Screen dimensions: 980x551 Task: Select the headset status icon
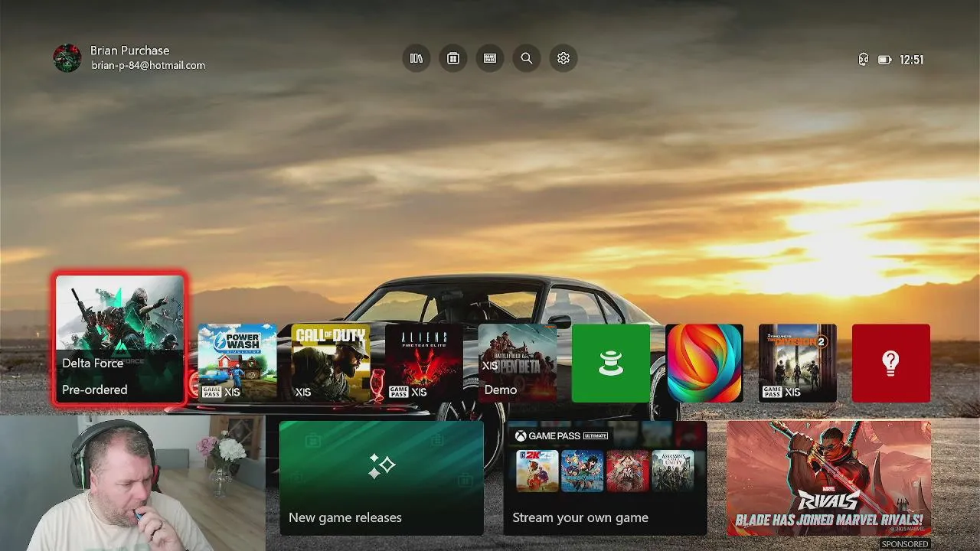864,60
